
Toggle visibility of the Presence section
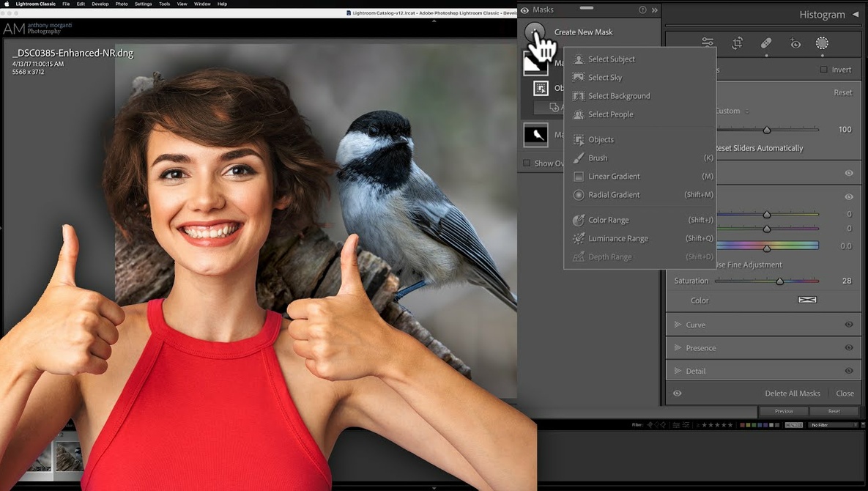tap(849, 347)
